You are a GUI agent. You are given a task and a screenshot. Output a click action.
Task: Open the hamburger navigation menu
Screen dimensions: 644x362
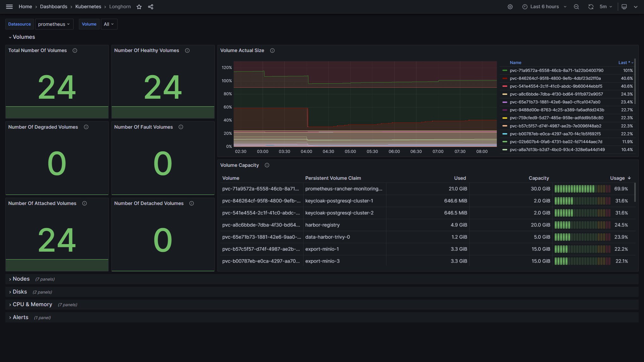click(x=9, y=7)
